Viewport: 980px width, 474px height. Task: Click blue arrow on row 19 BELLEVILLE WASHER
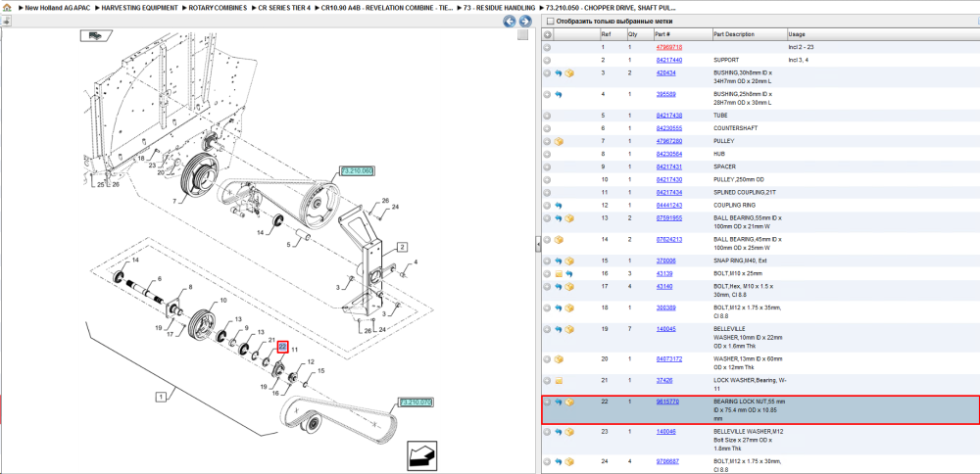click(559, 329)
